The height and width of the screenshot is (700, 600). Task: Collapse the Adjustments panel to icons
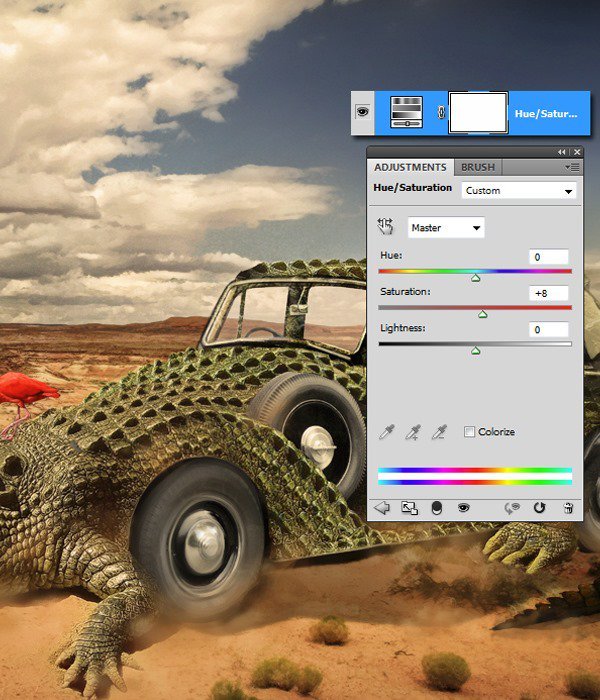[x=562, y=152]
